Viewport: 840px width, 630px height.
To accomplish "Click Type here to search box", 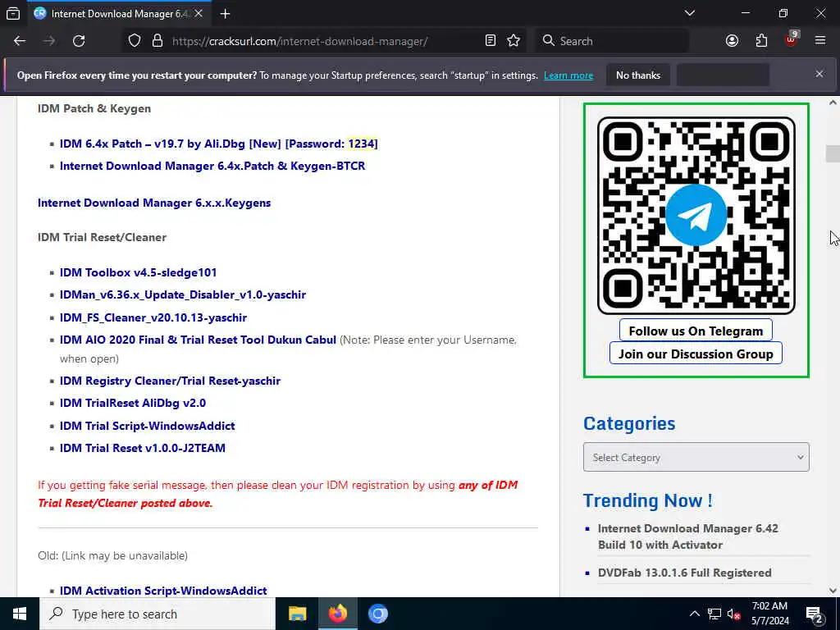I will (x=157, y=614).
